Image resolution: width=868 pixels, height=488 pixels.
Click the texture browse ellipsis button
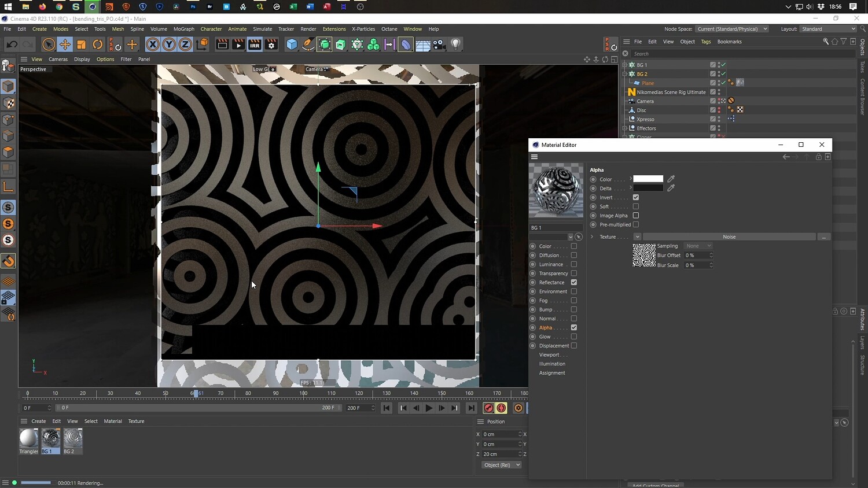tap(824, 237)
